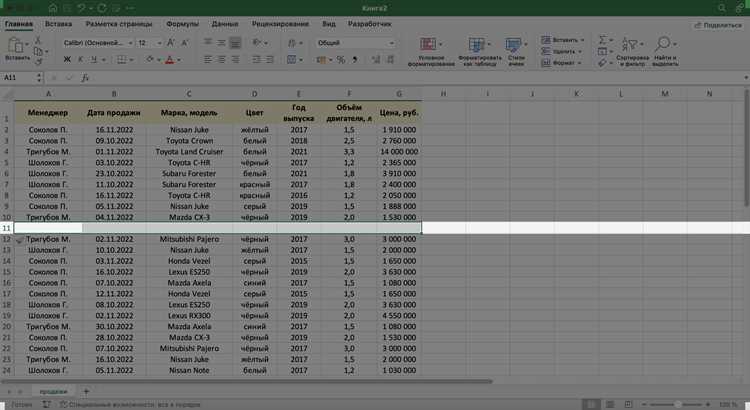The height and width of the screenshot is (410, 750).
Task: Click the percent style icon
Action: pos(341,60)
